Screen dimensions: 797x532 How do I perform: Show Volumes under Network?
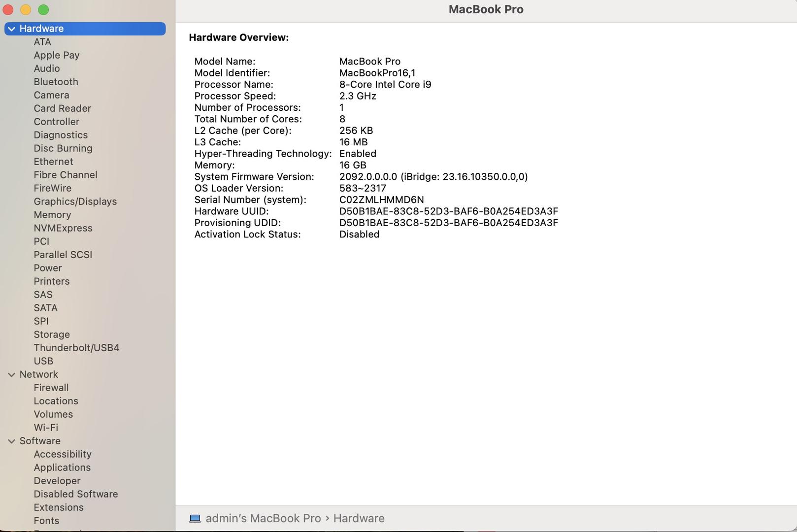coord(53,414)
